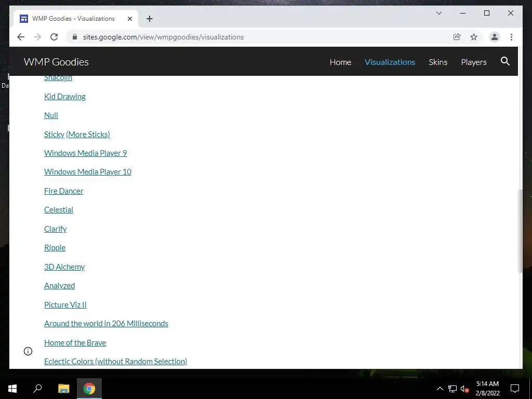Click the page vertical scrollbar thumb

click(x=520, y=231)
